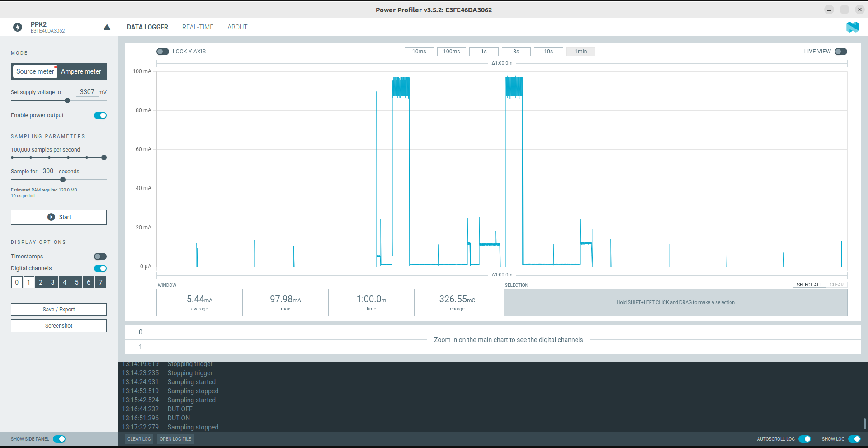Toggle LOCK Y-AXIS on the chart
The image size is (868, 448).
tap(162, 52)
